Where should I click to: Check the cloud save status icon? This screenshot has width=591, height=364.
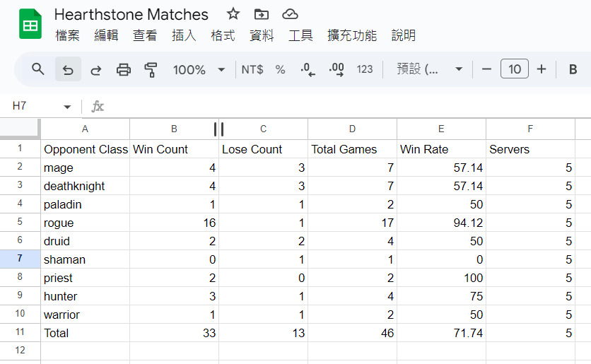tap(290, 14)
